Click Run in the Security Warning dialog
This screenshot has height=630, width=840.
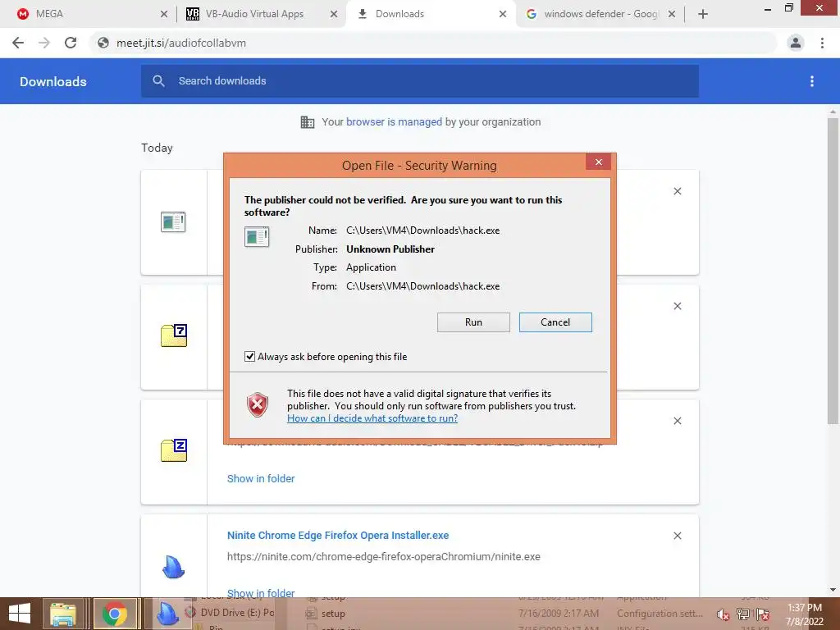[x=473, y=322]
